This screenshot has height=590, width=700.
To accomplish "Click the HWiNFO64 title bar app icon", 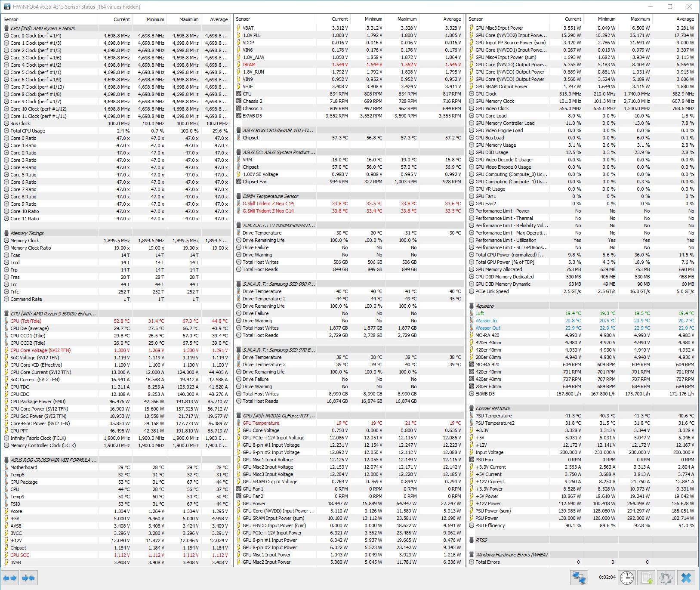I will click(7, 6).
